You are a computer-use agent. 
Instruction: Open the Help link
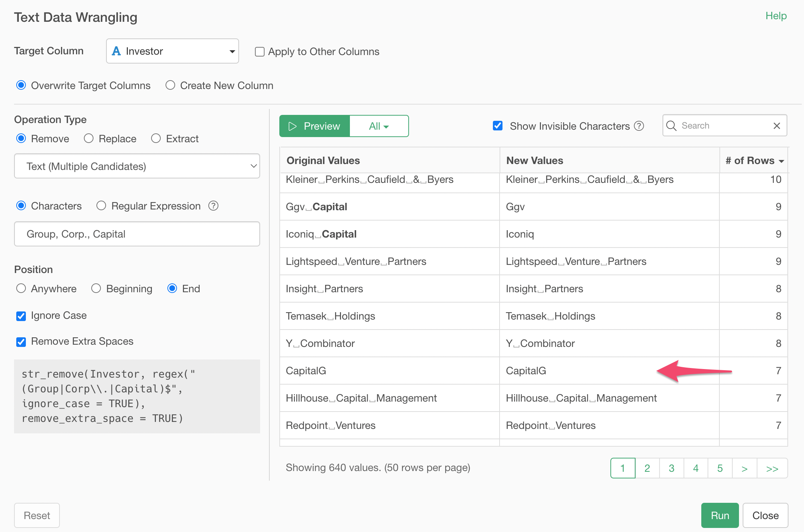pyautogui.click(x=776, y=16)
